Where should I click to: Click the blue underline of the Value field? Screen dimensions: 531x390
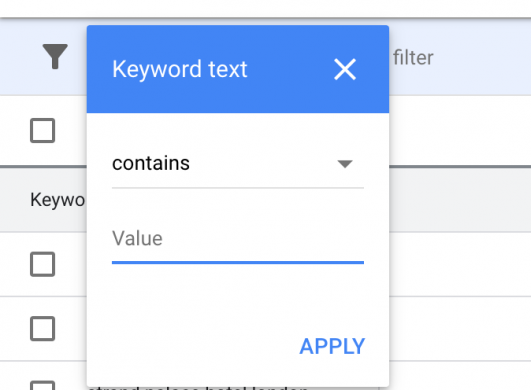coord(238,262)
